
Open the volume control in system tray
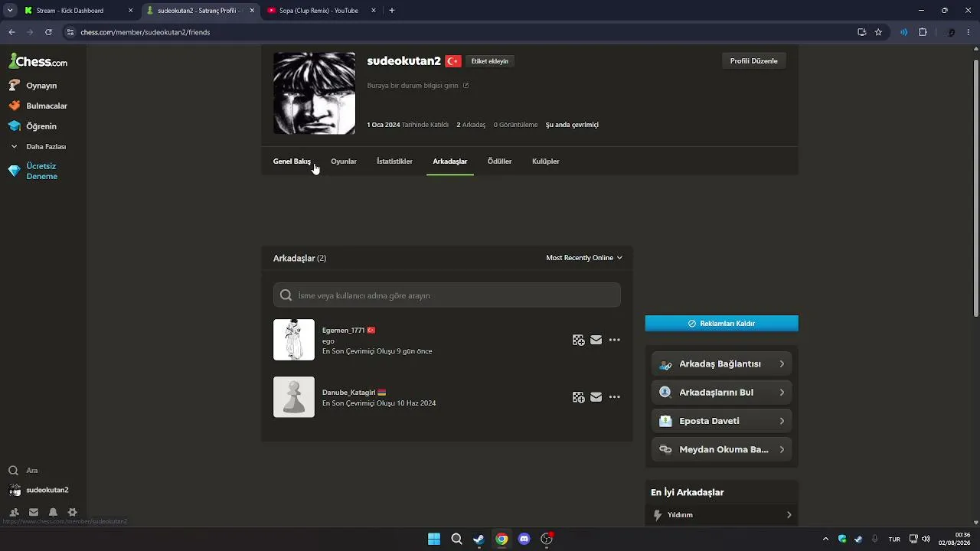(x=926, y=539)
